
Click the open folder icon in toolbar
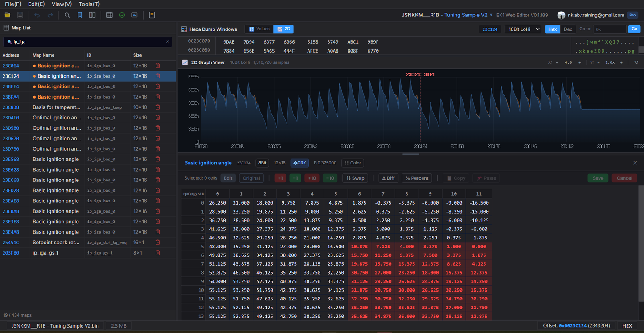point(8,15)
